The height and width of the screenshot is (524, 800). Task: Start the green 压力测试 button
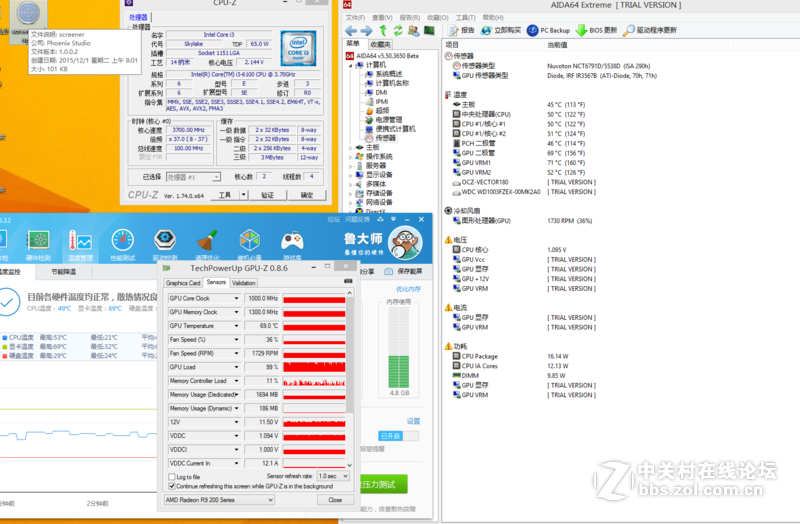(x=383, y=484)
